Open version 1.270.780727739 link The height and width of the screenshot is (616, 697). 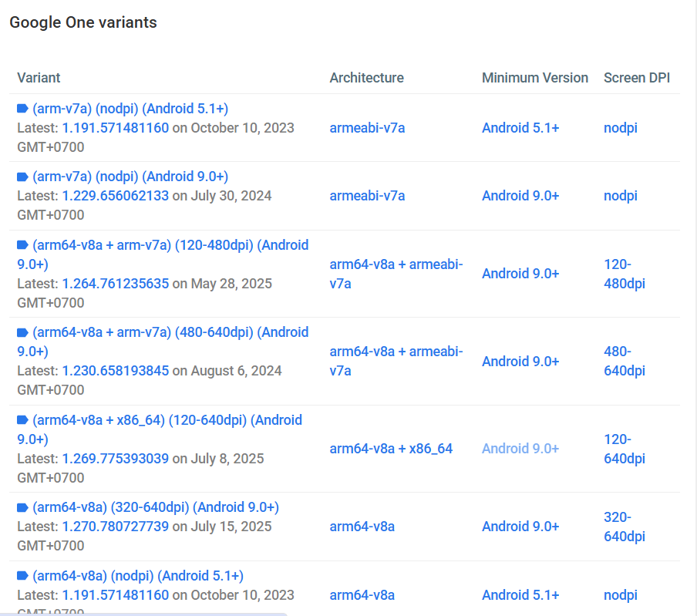[x=116, y=527]
